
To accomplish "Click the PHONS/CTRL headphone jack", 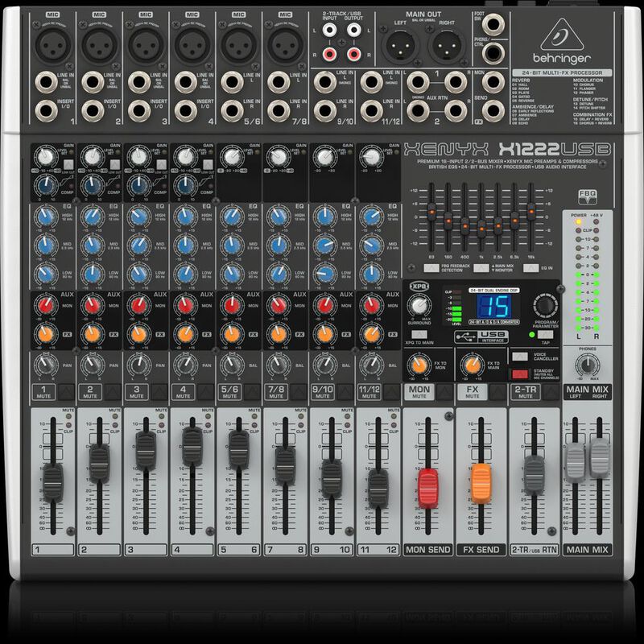I will click(493, 53).
